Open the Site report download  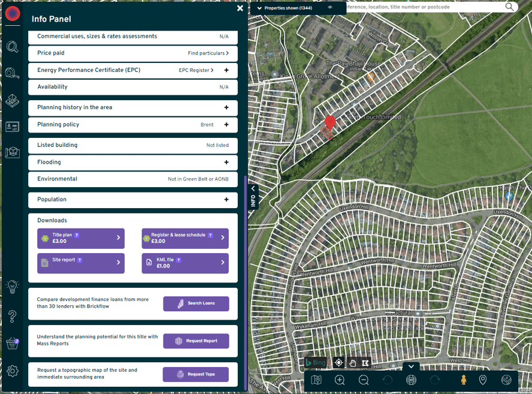[81, 263]
